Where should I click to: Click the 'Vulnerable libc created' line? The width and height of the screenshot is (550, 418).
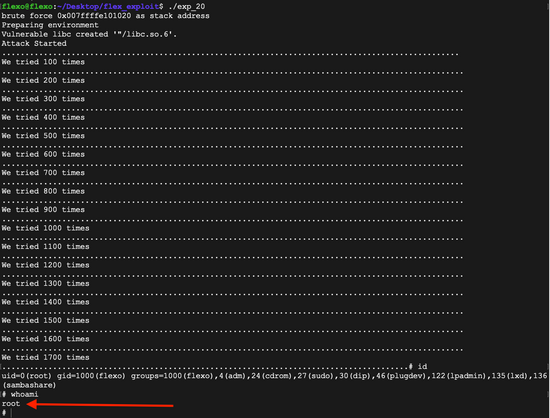point(89,34)
